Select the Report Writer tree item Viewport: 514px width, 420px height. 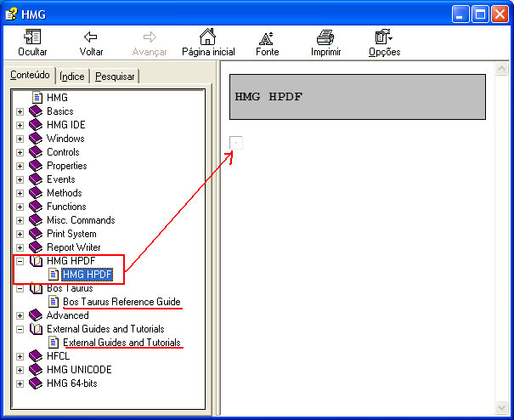pos(73,247)
